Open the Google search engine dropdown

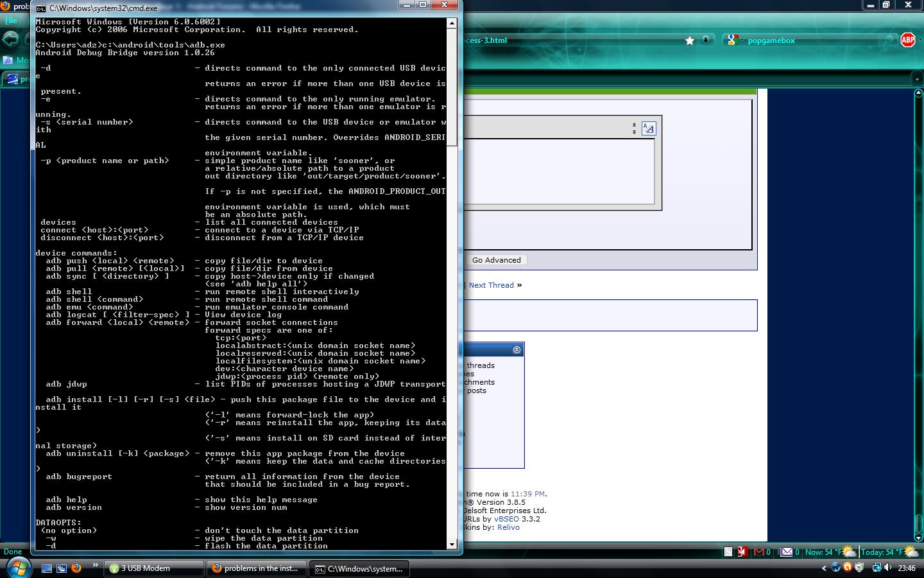point(734,40)
